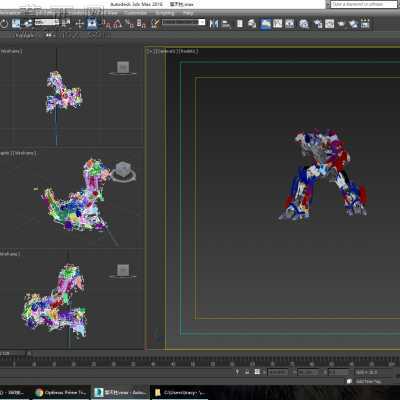Click the X coordinate field

[278, 372]
